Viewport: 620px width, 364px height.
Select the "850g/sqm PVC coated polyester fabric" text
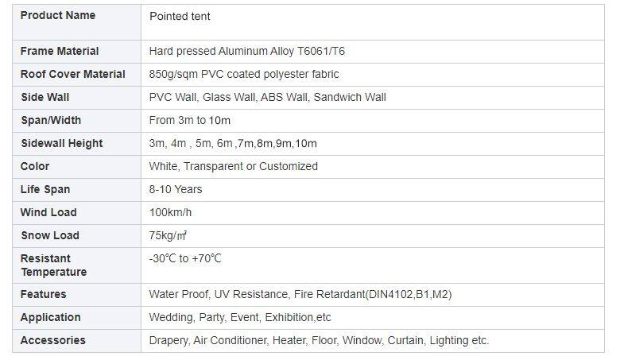point(244,74)
